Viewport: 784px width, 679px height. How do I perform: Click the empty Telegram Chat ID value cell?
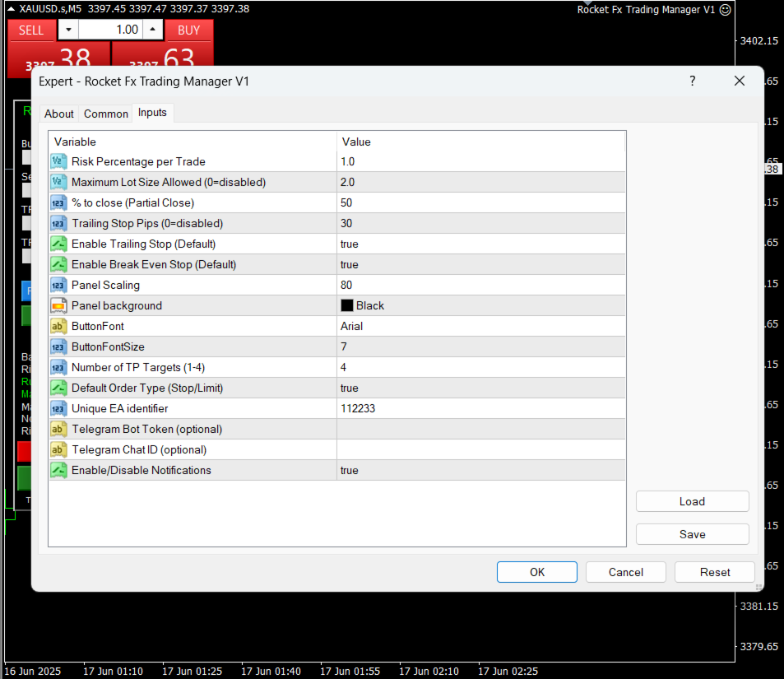481,450
